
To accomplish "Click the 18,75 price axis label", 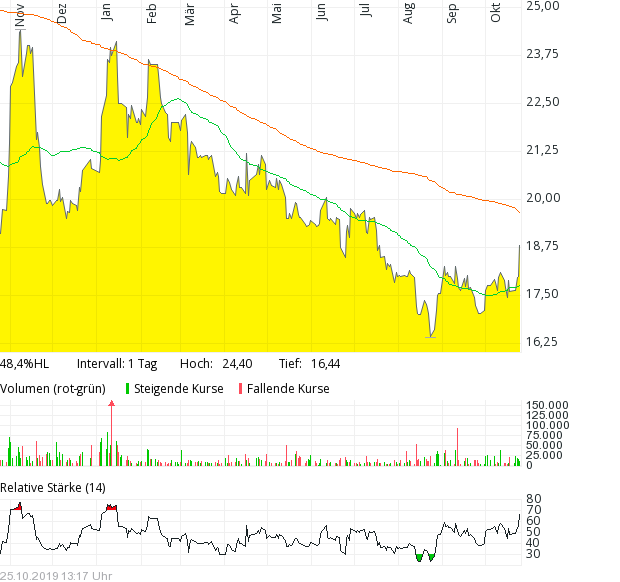I will pyautogui.click(x=542, y=246).
